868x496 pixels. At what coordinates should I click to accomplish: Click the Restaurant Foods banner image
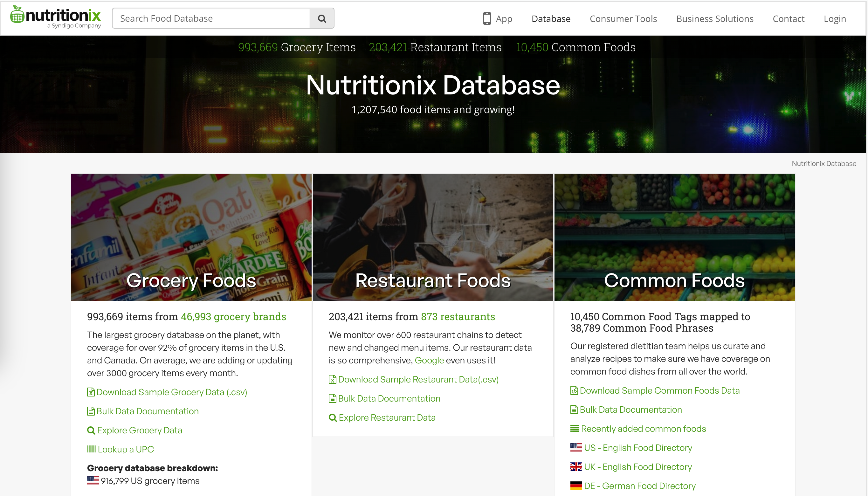point(433,238)
